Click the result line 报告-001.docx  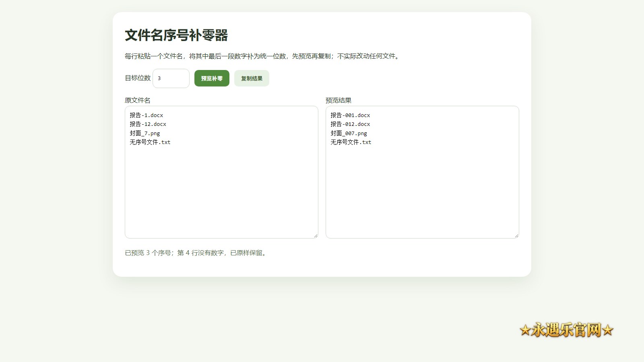click(350, 115)
